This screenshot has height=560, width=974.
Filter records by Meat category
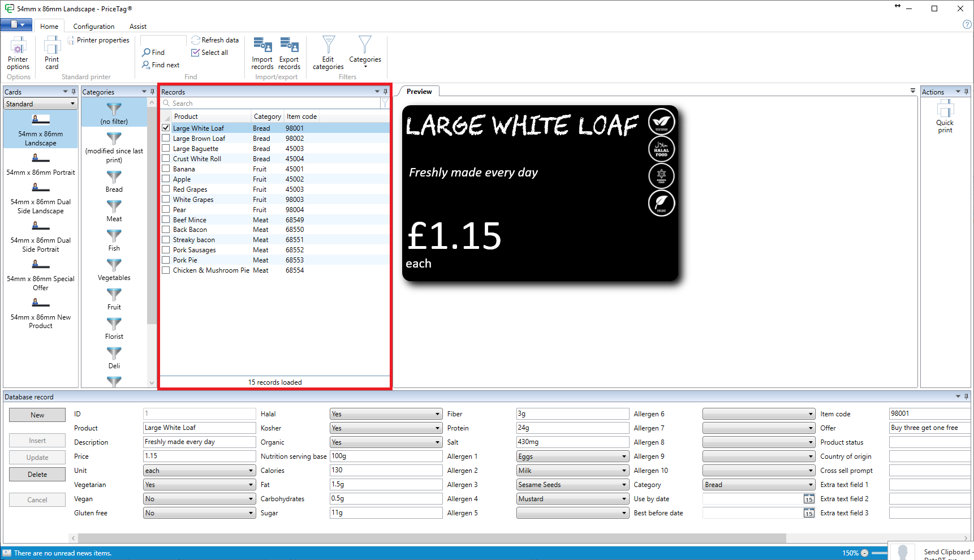tap(114, 211)
